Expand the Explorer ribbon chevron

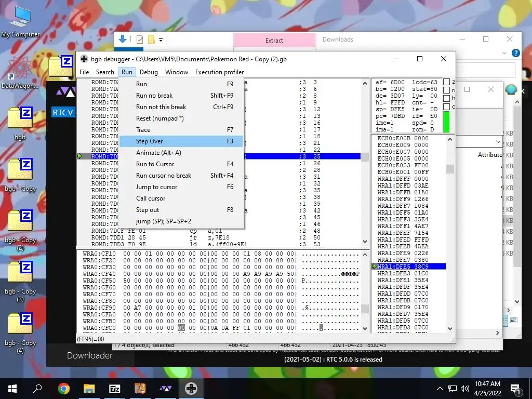pos(504,54)
